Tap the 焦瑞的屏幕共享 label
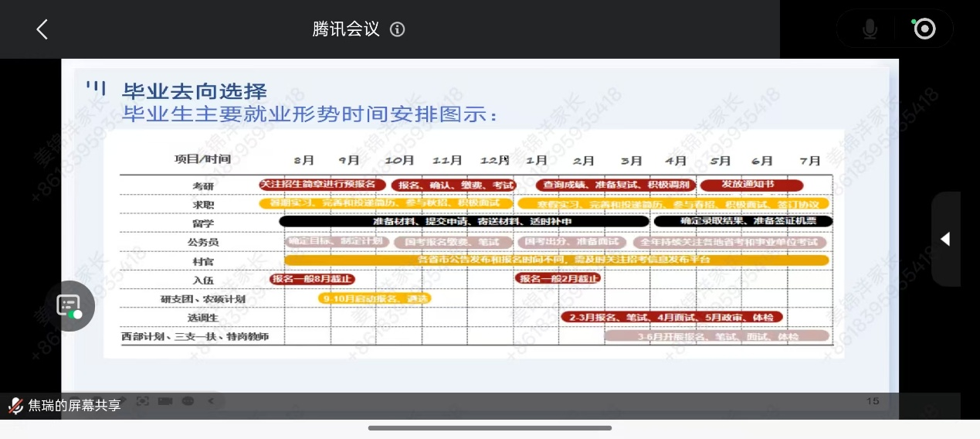 [x=75, y=406]
